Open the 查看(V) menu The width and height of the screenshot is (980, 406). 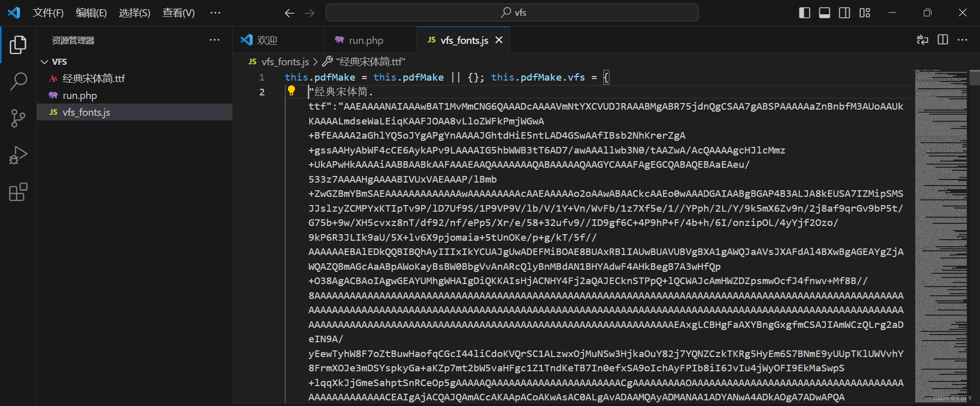pyautogui.click(x=179, y=13)
